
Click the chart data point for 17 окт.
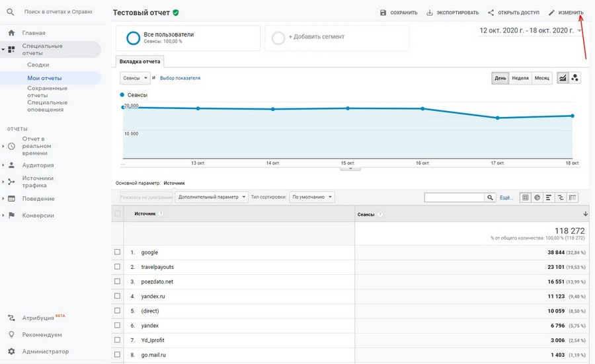[x=497, y=118]
